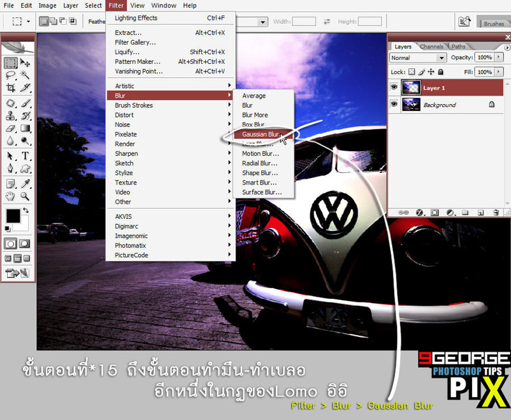Select the Move tool
Image resolution: width=511 pixels, height=420 pixels.
(25, 63)
